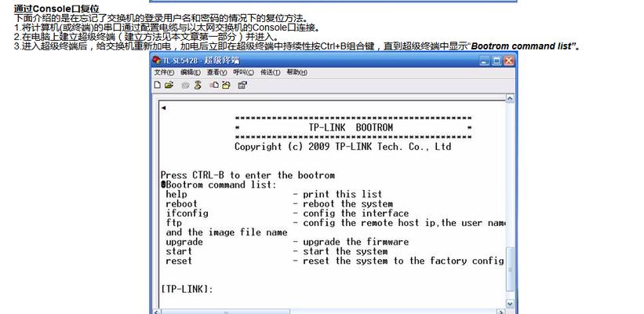644x314 pixels.
Task: Click '- reboot the system' description
Action: tap(343, 204)
